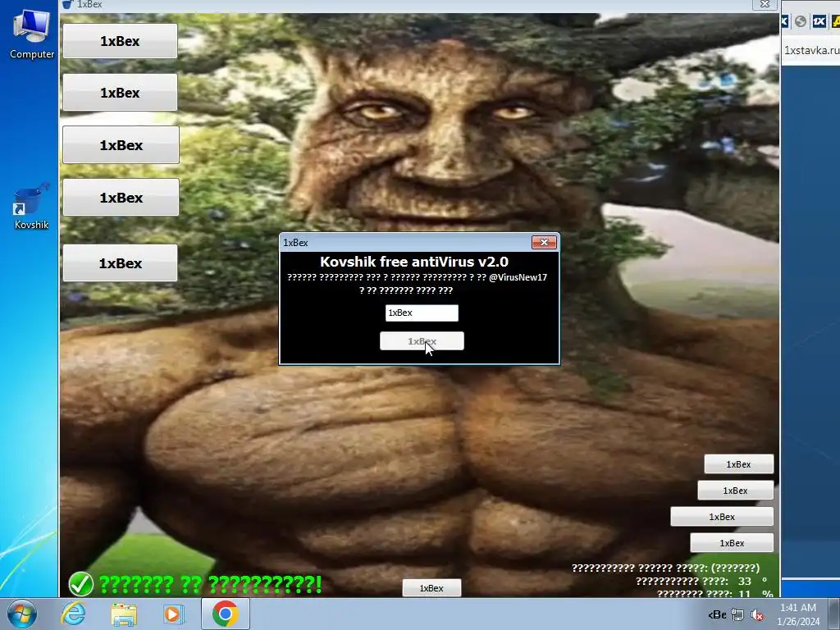The width and height of the screenshot is (840, 630).
Task: Click the 'Kovshik free antiVirus v2.0' heading
Action: [414, 262]
